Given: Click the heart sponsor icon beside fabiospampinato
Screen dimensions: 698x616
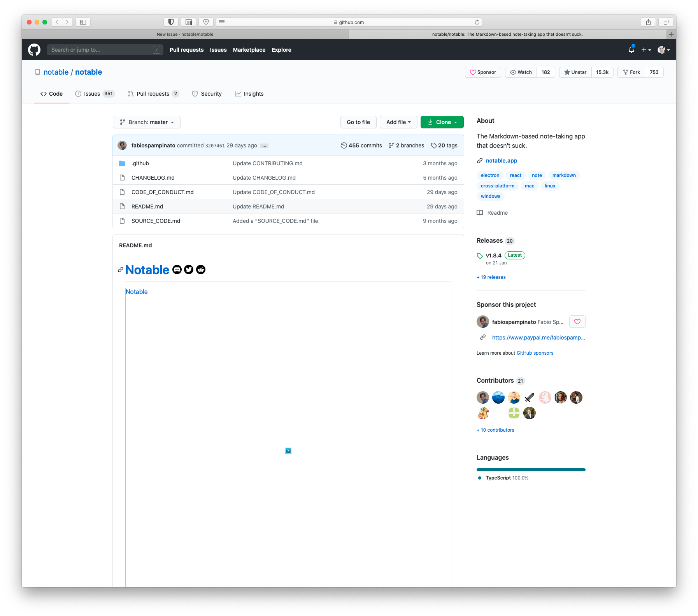Looking at the screenshot, I should (577, 322).
